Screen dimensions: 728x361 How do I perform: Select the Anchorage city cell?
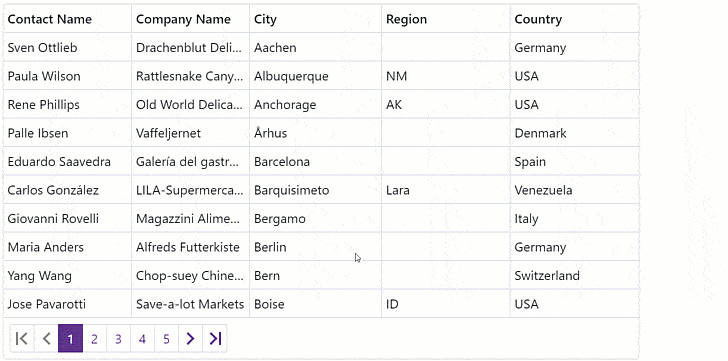pyautogui.click(x=315, y=104)
